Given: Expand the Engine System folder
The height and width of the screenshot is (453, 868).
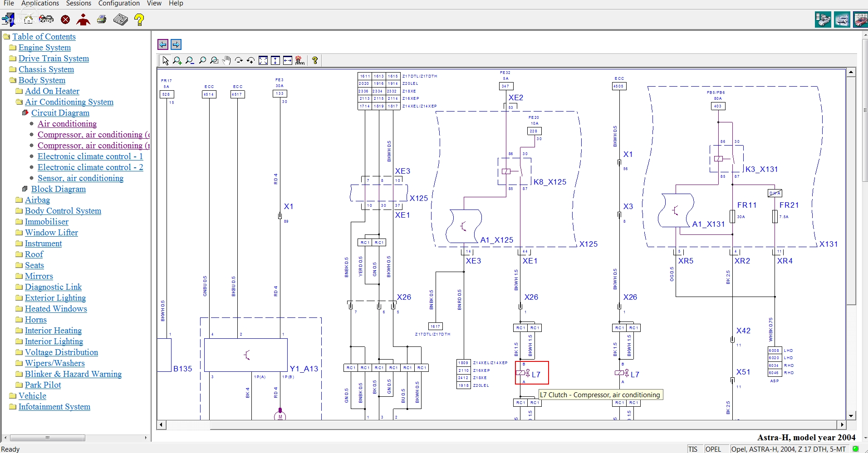Looking at the screenshot, I should [x=13, y=48].
